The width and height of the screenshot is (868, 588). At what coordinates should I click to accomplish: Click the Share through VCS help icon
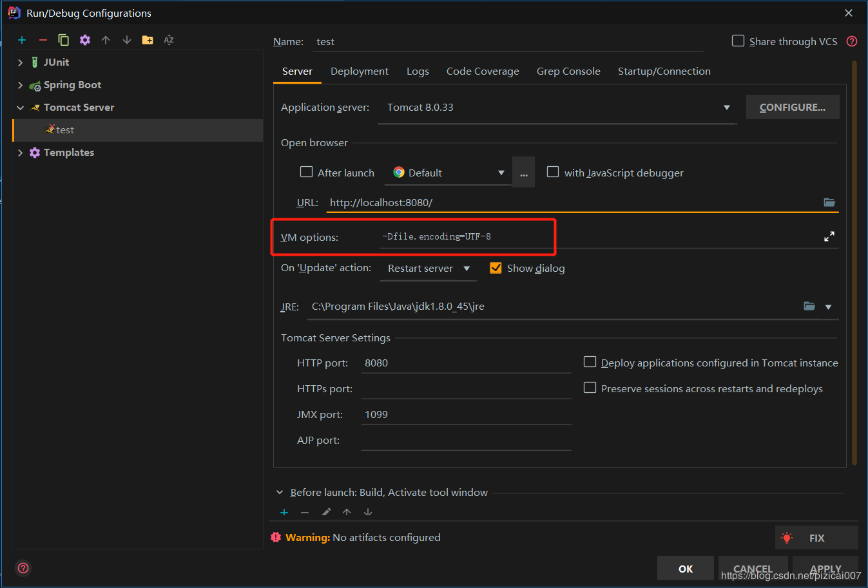[852, 41]
